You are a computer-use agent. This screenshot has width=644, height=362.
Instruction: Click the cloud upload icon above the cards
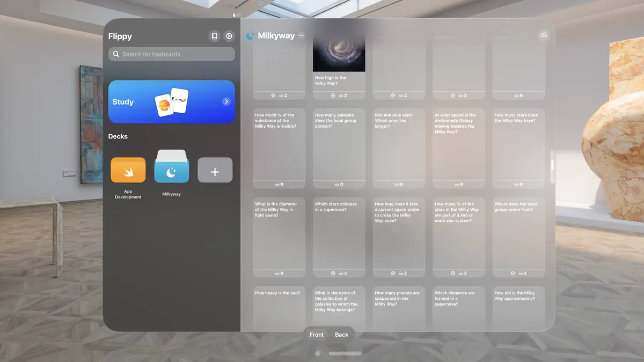pos(544,35)
